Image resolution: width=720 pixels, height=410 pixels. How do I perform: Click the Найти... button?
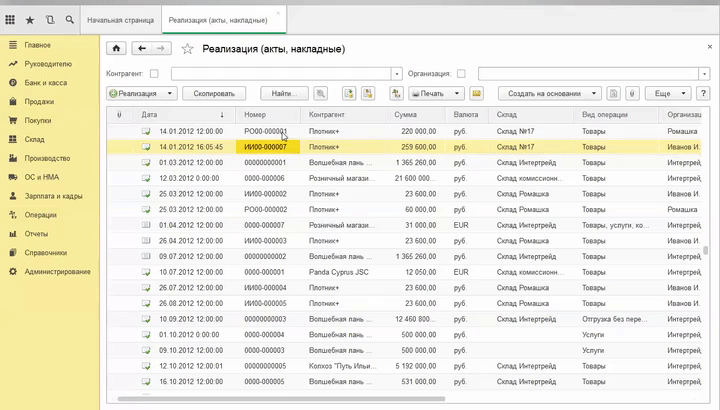pyautogui.click(x=284, y=93)
